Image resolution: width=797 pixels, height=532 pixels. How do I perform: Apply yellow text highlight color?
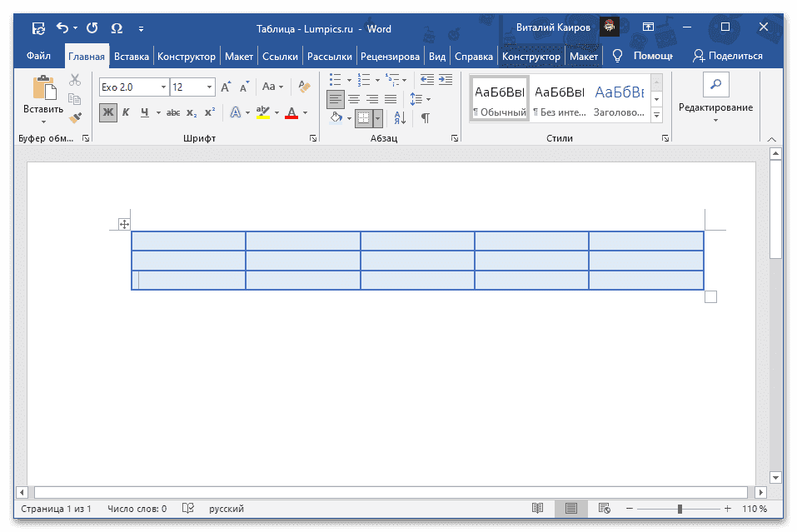pyautogui.click(x=262, y=112)
